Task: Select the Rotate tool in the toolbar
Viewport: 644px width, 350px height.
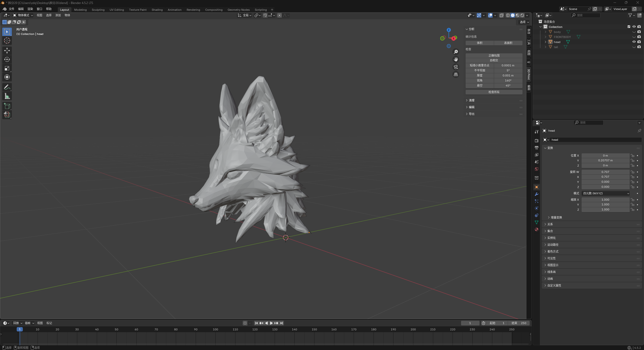Action: (7, 59)
